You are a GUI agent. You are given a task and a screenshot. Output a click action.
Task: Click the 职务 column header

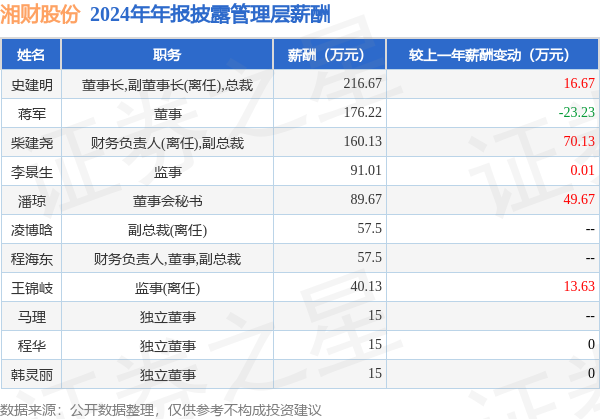[x=167, y=55]
